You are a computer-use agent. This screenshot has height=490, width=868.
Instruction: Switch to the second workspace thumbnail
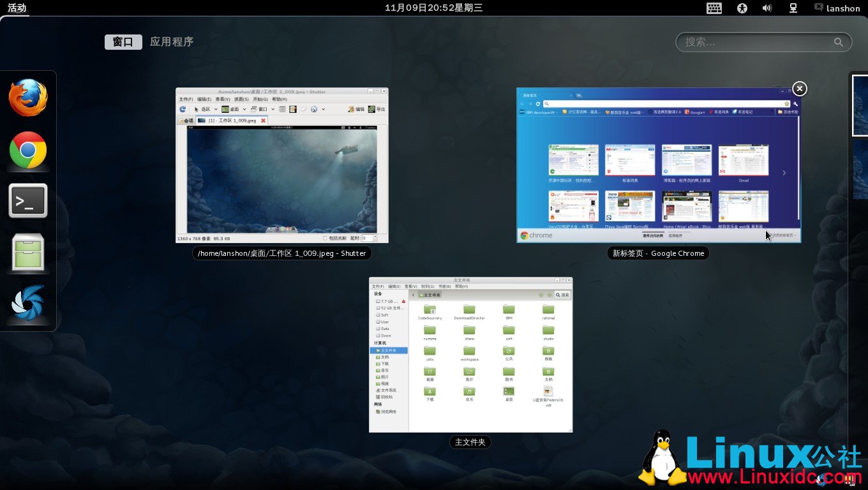(x=860, y=170)
